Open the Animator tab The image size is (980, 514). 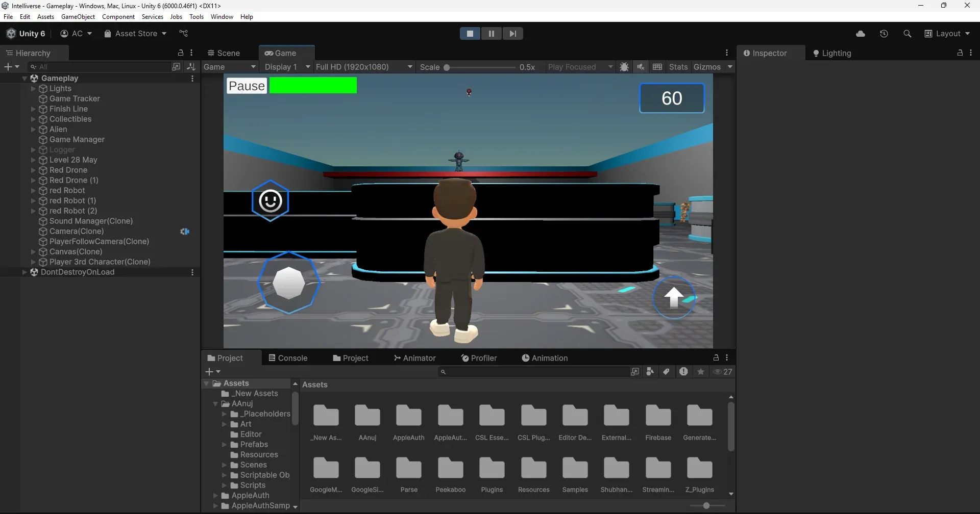[414, 358]
